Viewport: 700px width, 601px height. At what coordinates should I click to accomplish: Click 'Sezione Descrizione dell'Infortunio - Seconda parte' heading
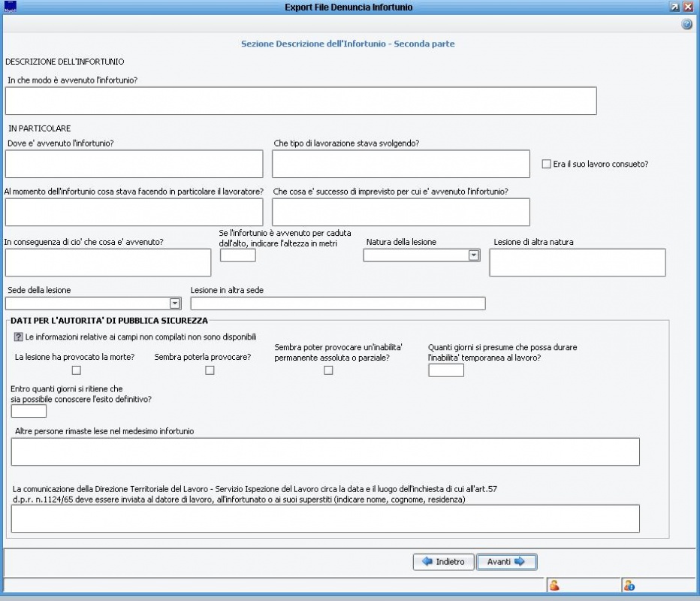(x=348, y=44)
